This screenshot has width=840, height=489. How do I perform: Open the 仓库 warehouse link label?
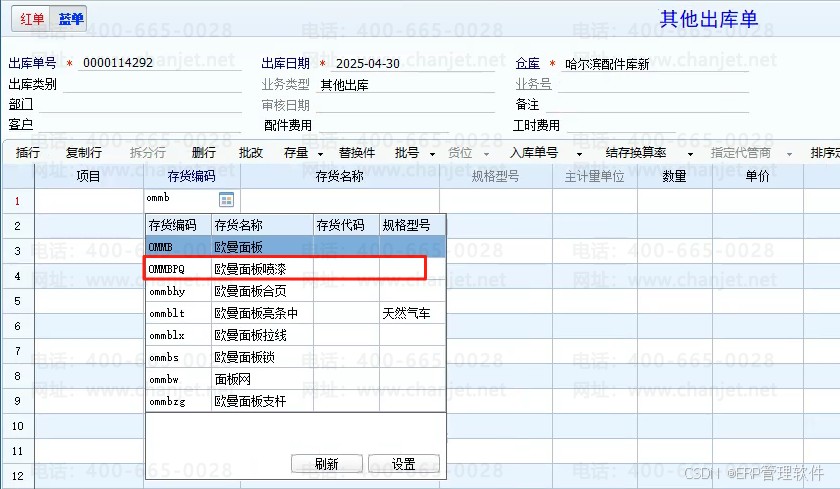[527, 64]
